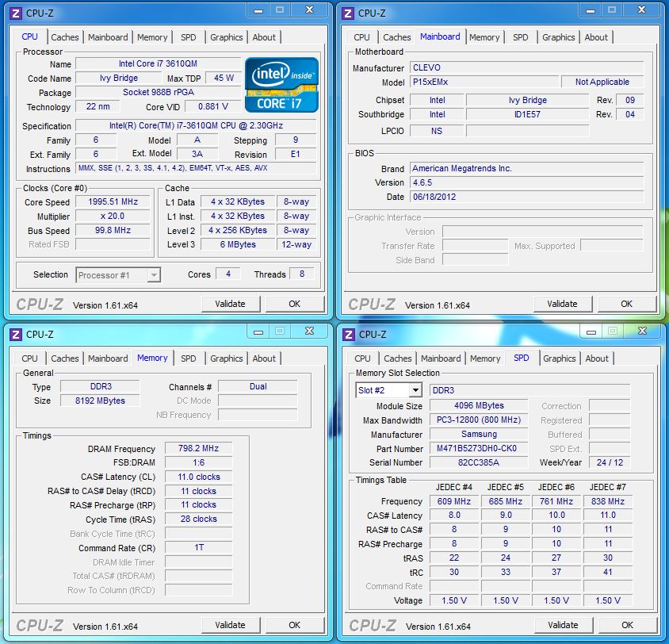Open the Memory tab in the CPU window
This screenshot has width=669, height=644.
(152, 37)
